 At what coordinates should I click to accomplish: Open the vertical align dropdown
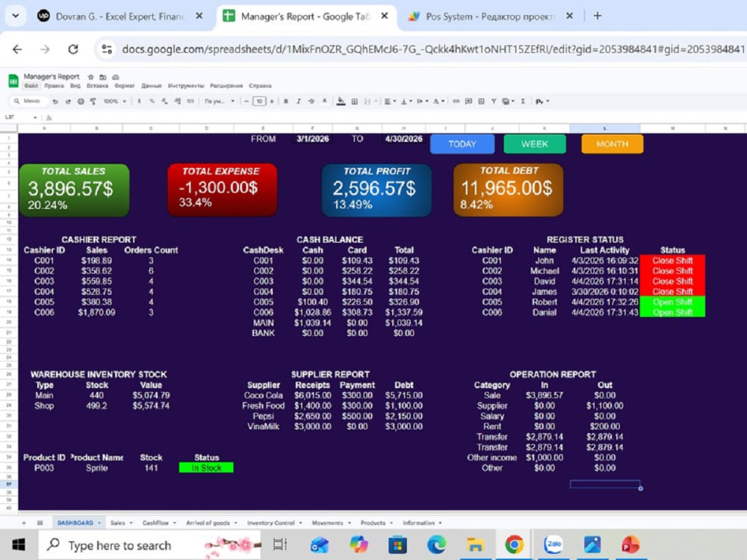point(406,102)
